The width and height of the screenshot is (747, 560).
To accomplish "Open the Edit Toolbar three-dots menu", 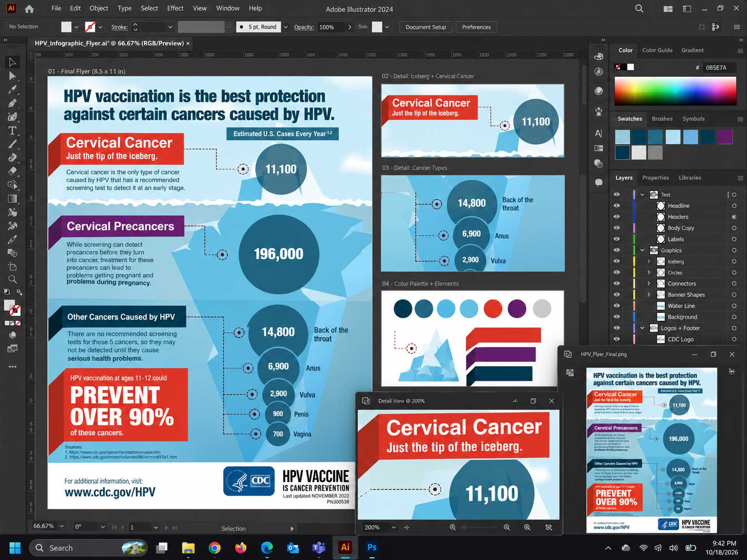I will pos(12,367).
